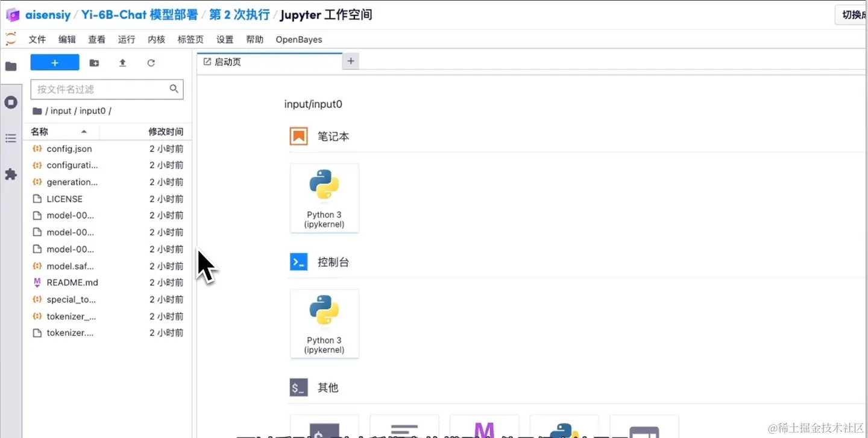Create new Markdown file card
This screenshot has height=438, width=868.
pyautogui.click(x=484, y=427)
